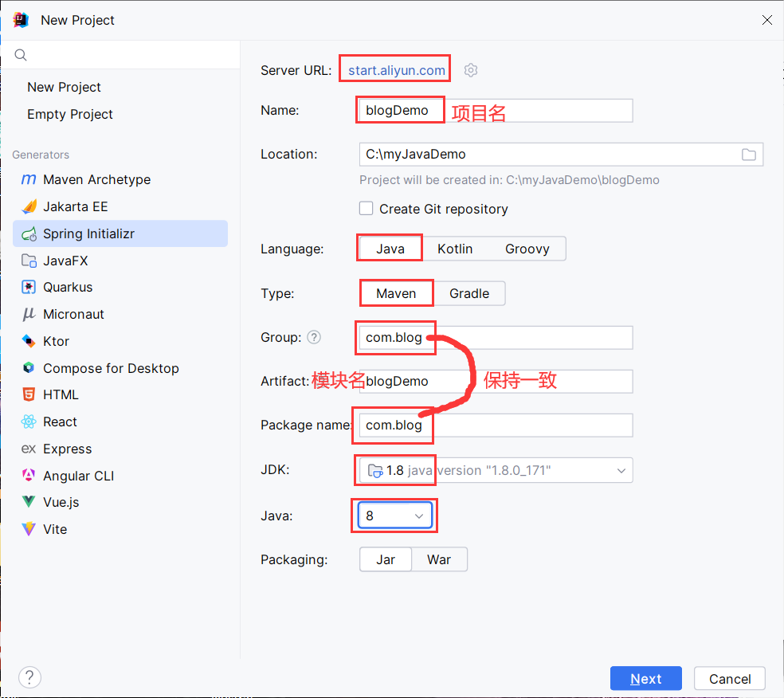
Task: Close the New Project dialog
Action: (767, 20)
